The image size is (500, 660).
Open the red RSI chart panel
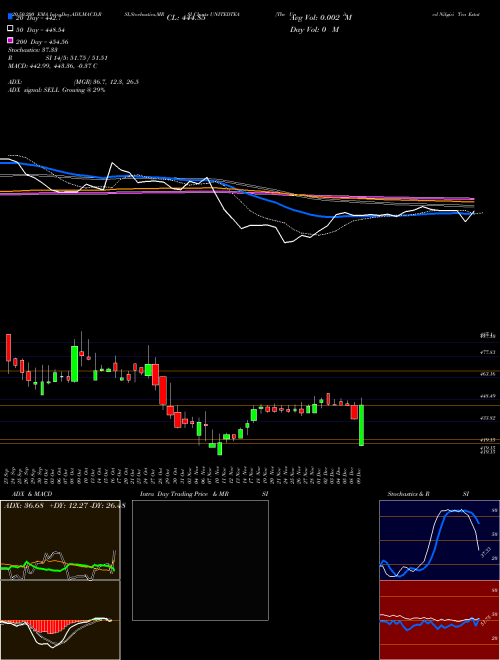pos(439,620)
